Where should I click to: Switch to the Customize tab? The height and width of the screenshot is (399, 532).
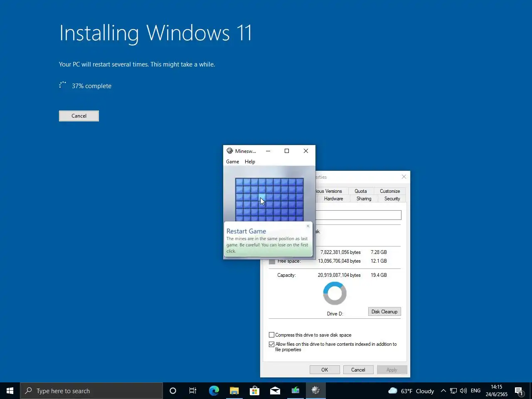click(x=390, y=191)
